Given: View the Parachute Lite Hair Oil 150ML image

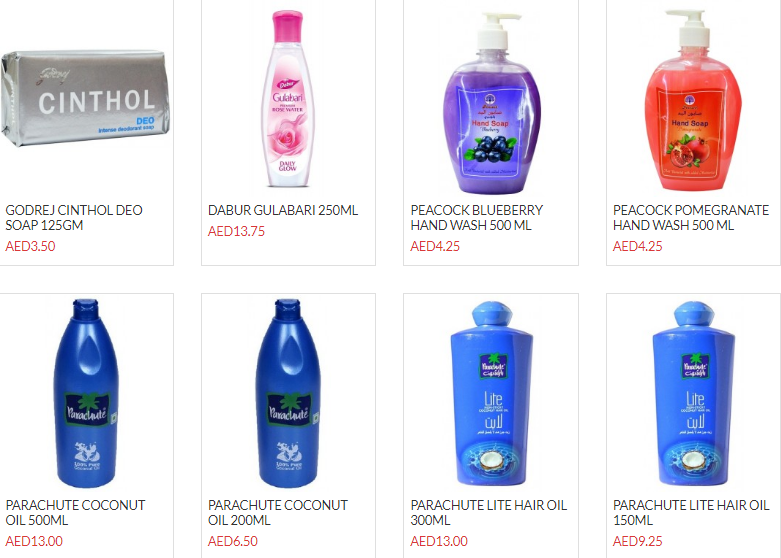Looking at the screenshot, I should 693,393.
